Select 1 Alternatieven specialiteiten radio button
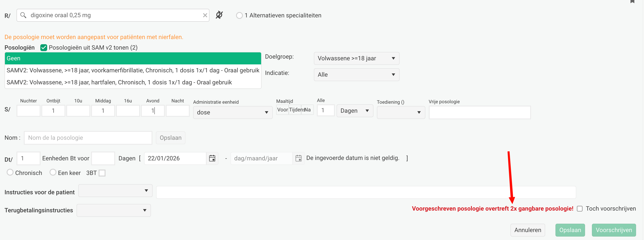The width and height of the screenshot is (644, 240). (x=239, y=15)
